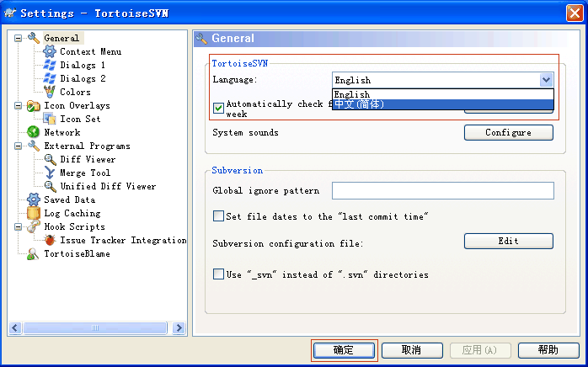Select Icon Set in settings tree
Screen dimensions: 588x367
80,119
